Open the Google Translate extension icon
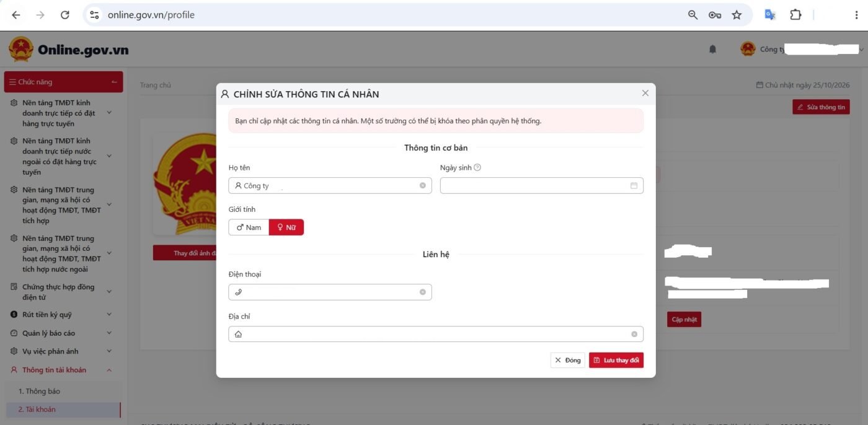This screenshot has height=425, width=868. pyautogui.click(x=770, y=15)
